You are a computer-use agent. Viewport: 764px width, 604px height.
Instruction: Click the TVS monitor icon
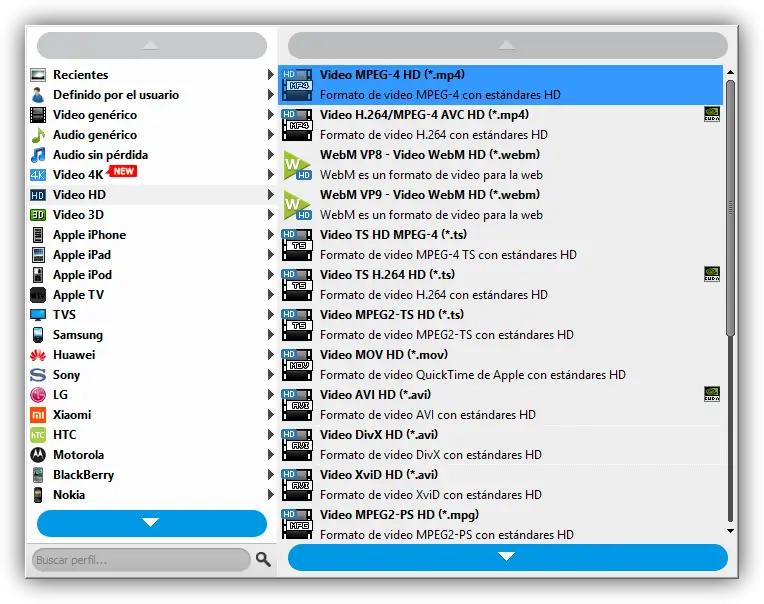point(38,315)
